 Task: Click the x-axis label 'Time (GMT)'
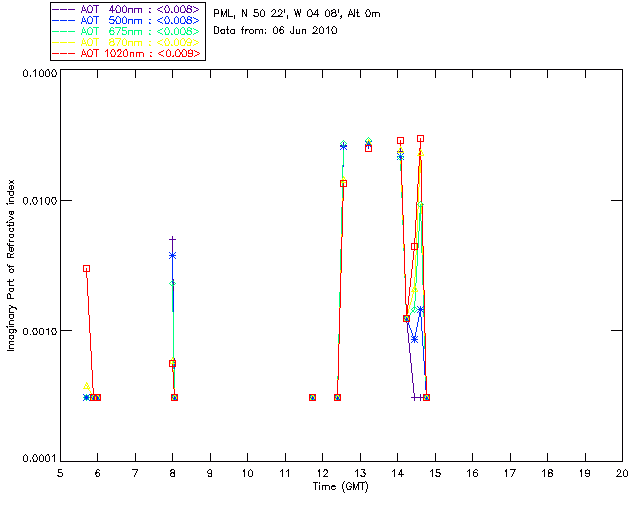tap(340, 487)
